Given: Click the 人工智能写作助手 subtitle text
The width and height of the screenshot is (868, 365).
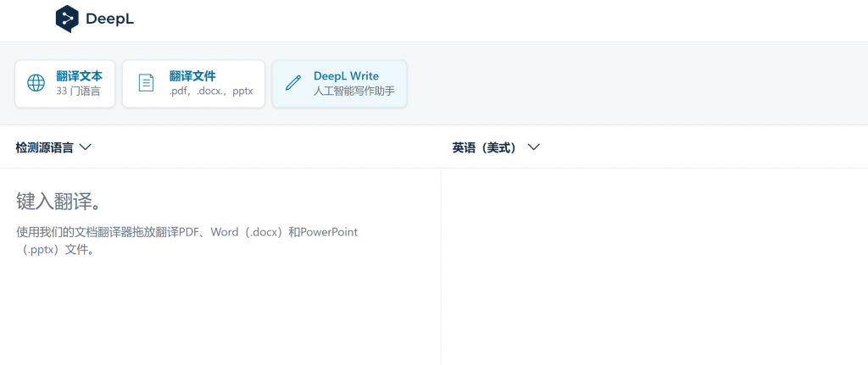Looking at the screenshot, I should (354, 91).
